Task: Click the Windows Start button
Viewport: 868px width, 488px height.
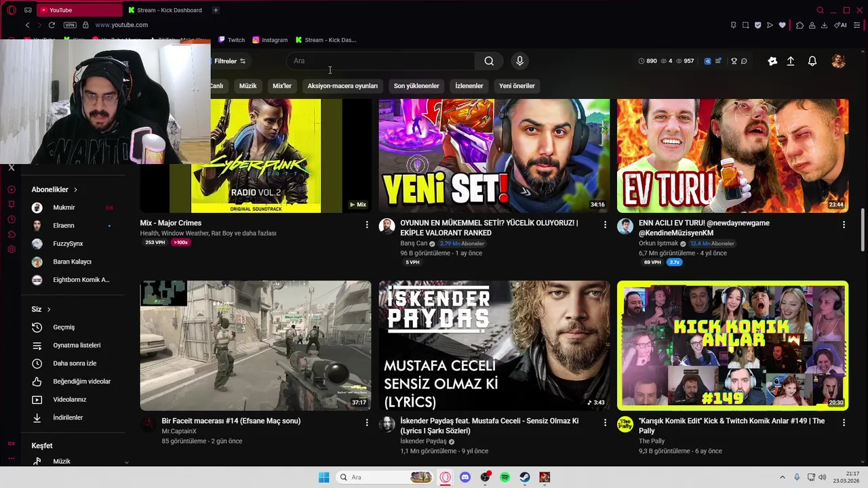Action: [324, 477]
